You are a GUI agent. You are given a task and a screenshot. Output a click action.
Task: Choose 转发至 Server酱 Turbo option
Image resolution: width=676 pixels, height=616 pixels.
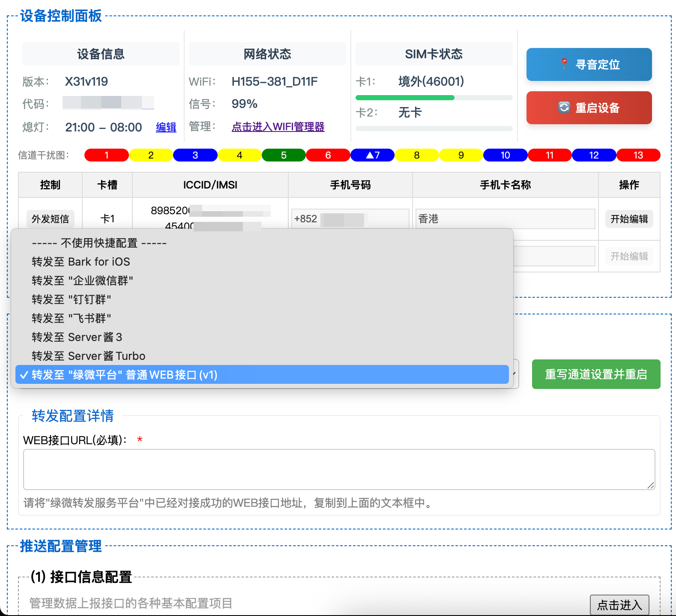tap(88, 356)
